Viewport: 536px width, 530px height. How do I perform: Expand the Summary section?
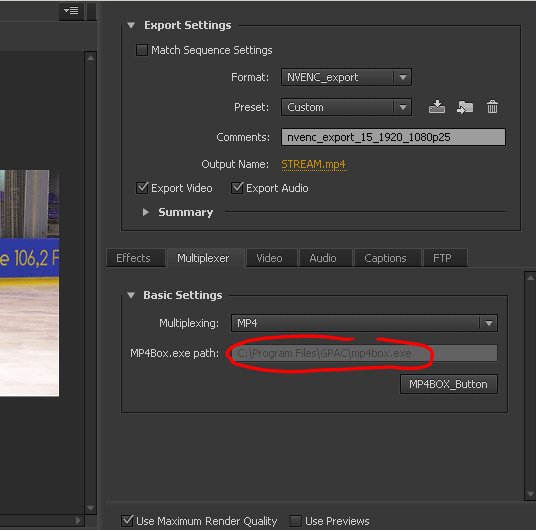coord(146,212)
